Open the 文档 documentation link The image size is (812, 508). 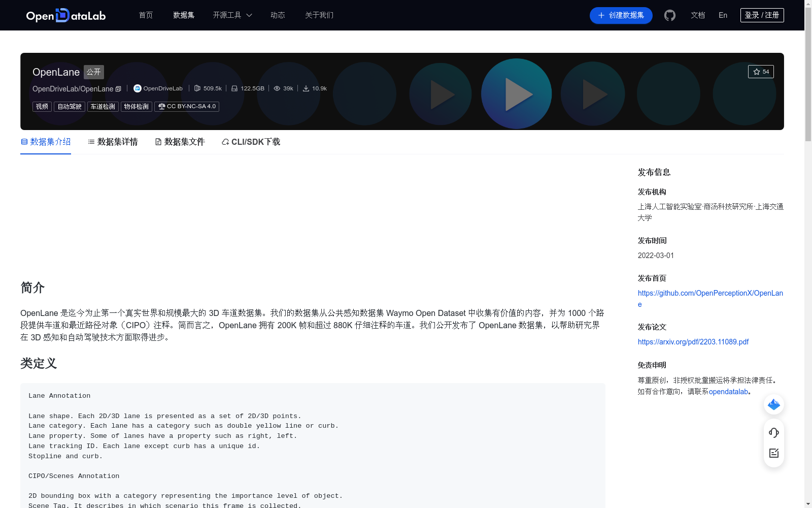698,15
